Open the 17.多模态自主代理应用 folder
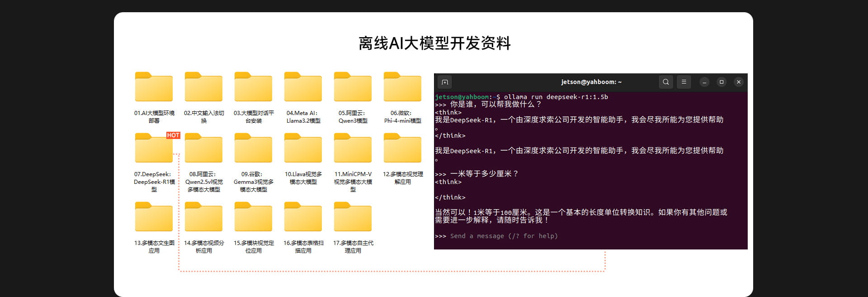Viewport: 868px width, 297px height. coord(353,217)
